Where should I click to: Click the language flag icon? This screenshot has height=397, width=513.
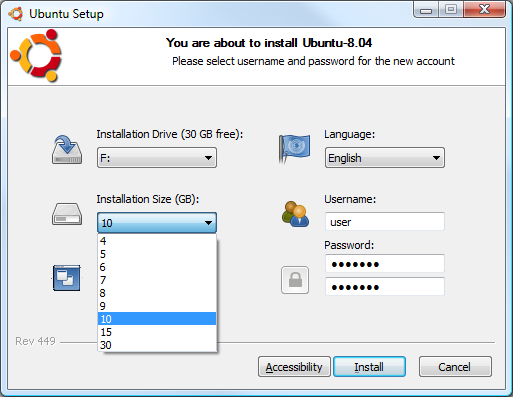pyautogui.click(x=294, y=149)
